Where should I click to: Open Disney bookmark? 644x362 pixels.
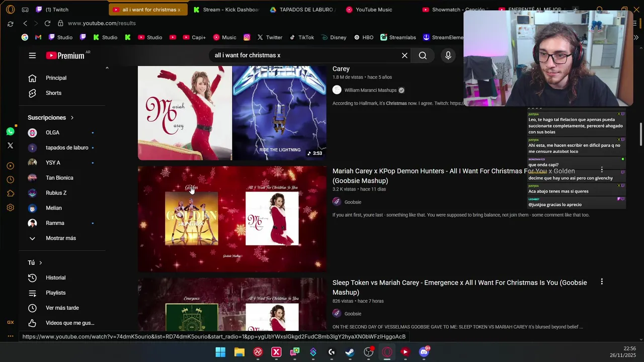pyautogui.click(x=334, y=37)
